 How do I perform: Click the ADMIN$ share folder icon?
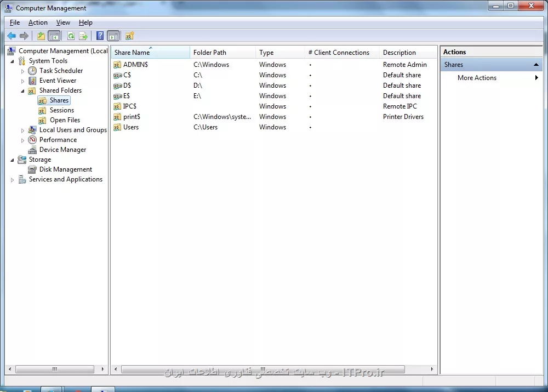(x=117, y=65)
